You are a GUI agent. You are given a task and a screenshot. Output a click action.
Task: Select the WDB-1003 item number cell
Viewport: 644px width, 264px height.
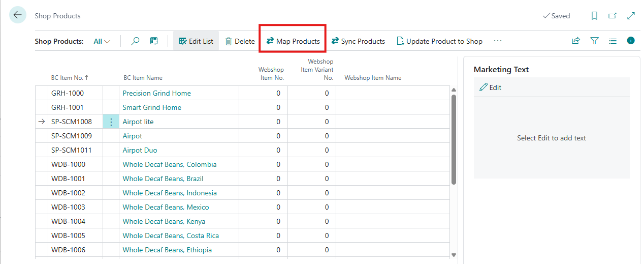[x=75, y=207]
